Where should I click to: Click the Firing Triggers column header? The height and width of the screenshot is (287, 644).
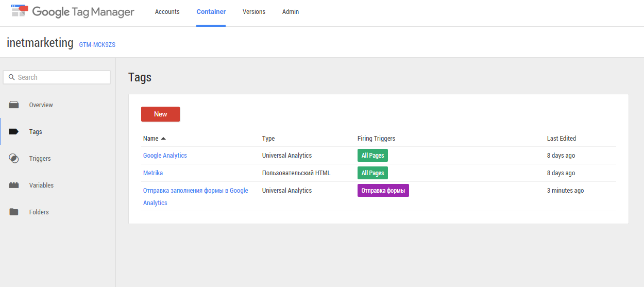pos(376,139)
